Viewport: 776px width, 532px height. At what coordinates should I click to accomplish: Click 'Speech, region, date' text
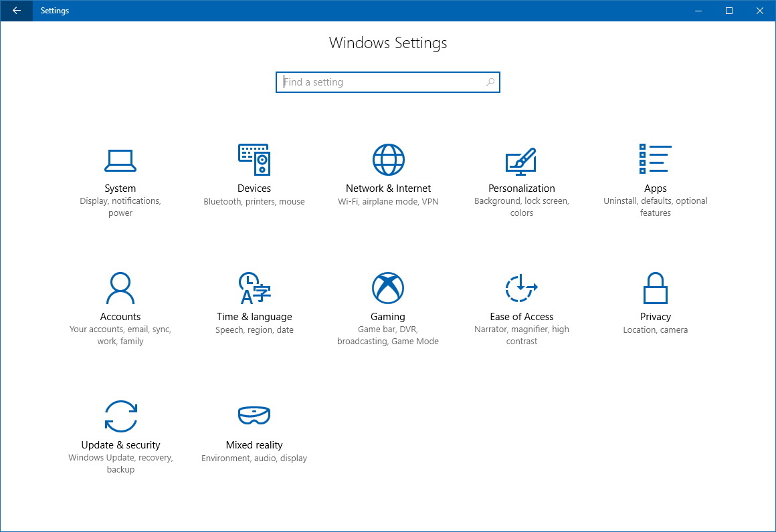tap(254, 329)
